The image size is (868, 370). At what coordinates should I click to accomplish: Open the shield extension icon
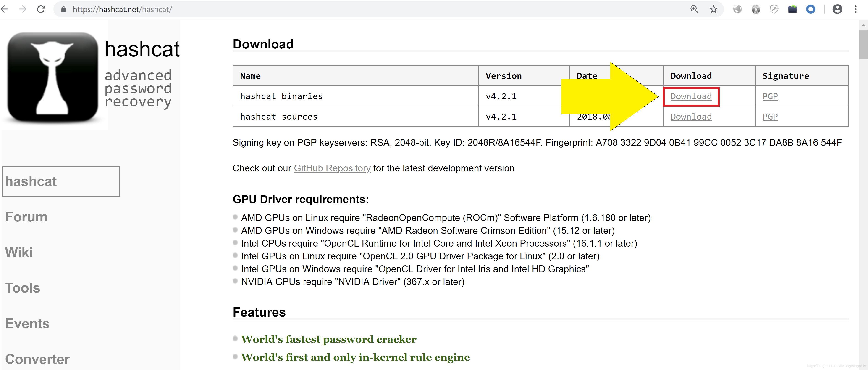coord(774,9)
